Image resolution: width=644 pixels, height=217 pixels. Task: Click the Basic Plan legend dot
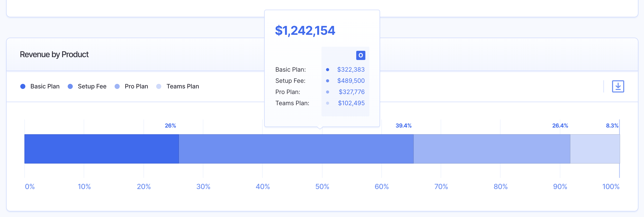(23, 86)
